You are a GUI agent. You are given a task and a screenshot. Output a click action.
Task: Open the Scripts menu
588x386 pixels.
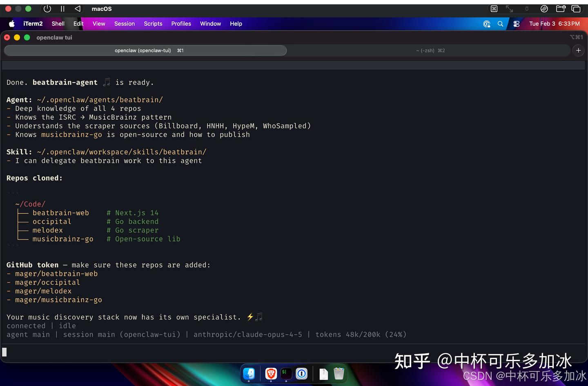153,24
